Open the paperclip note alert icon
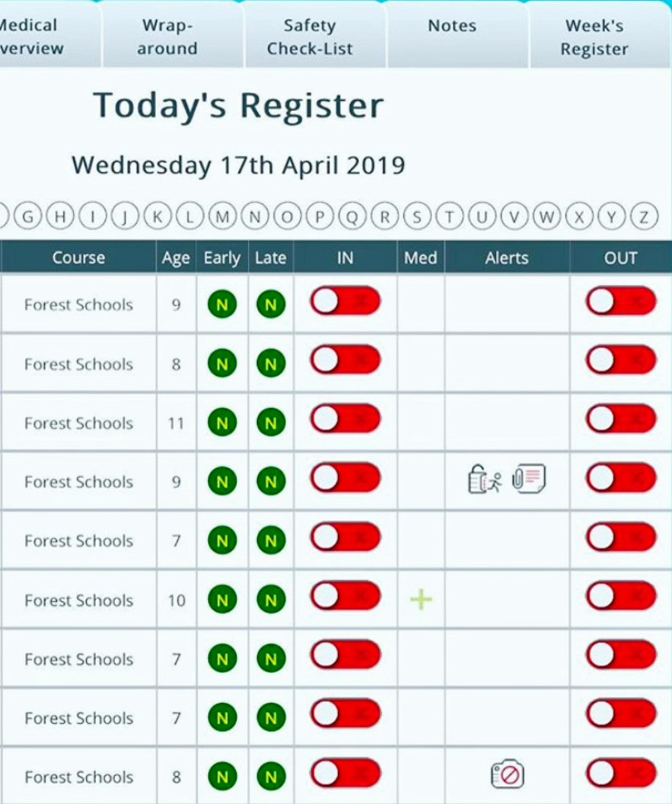 tap(529, 479)
